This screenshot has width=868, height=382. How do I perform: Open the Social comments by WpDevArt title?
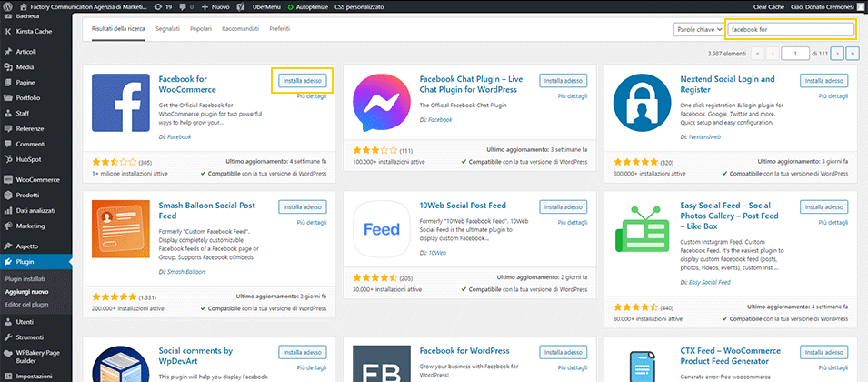pyautogui.click(x=195, y=356)
